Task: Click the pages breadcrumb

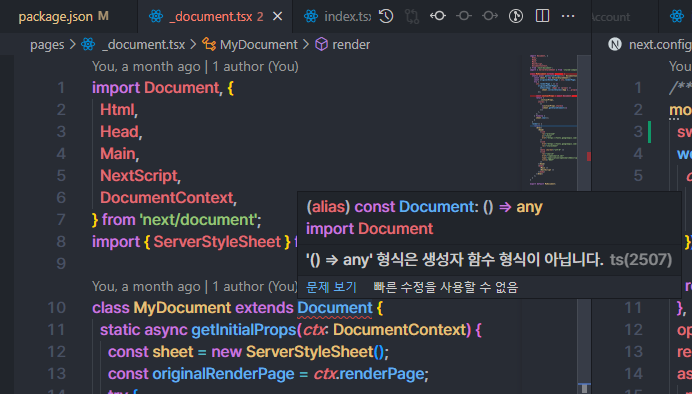Action: coord(47,45)
